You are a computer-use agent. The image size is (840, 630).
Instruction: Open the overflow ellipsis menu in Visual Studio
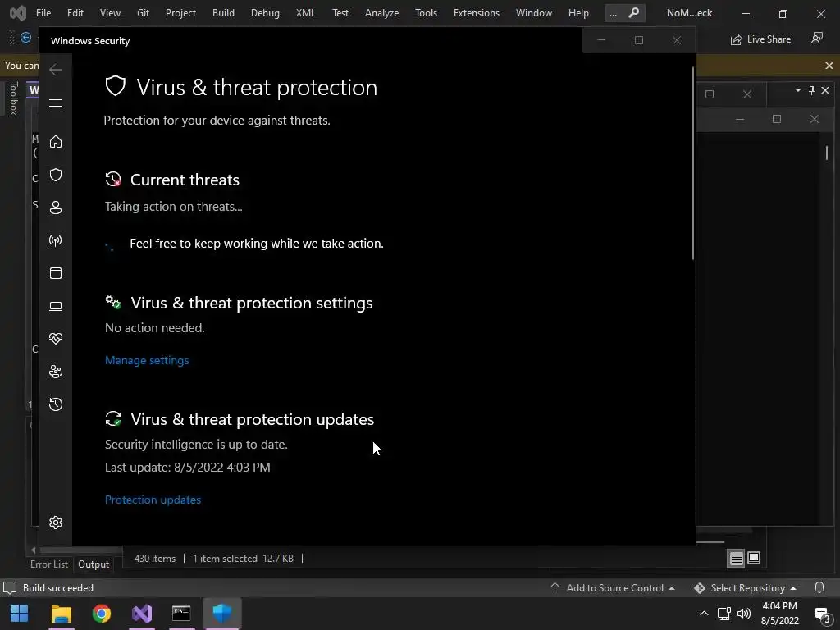point(613,13)
